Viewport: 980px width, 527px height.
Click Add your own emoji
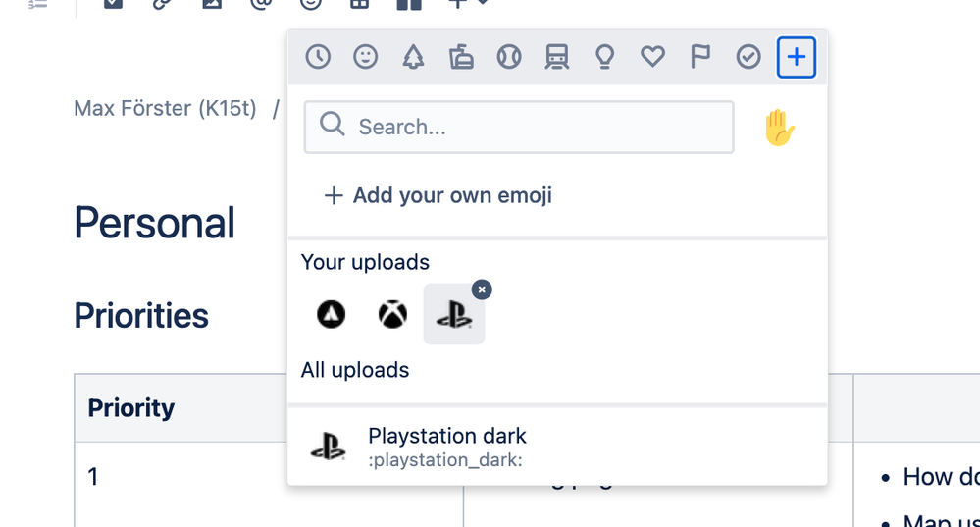click(438, 195)
